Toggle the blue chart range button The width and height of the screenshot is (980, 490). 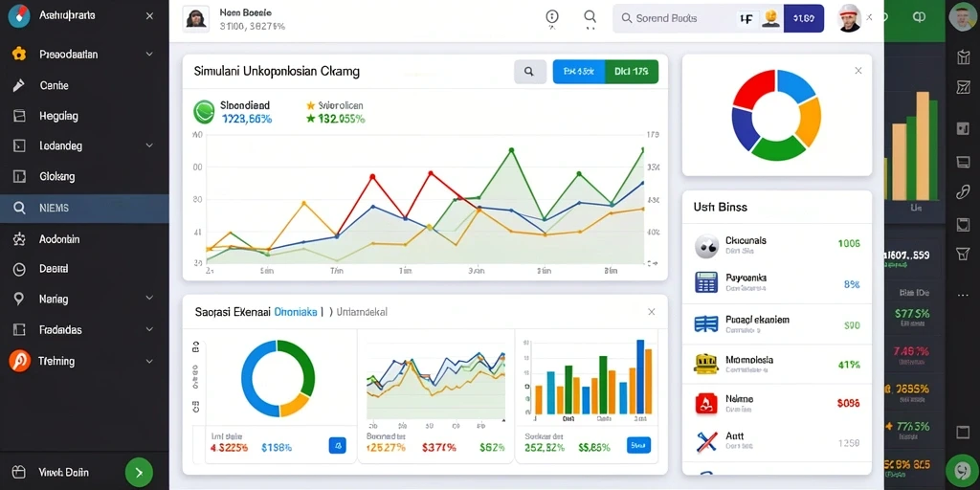pyautogui.click(x=579, y=72)
